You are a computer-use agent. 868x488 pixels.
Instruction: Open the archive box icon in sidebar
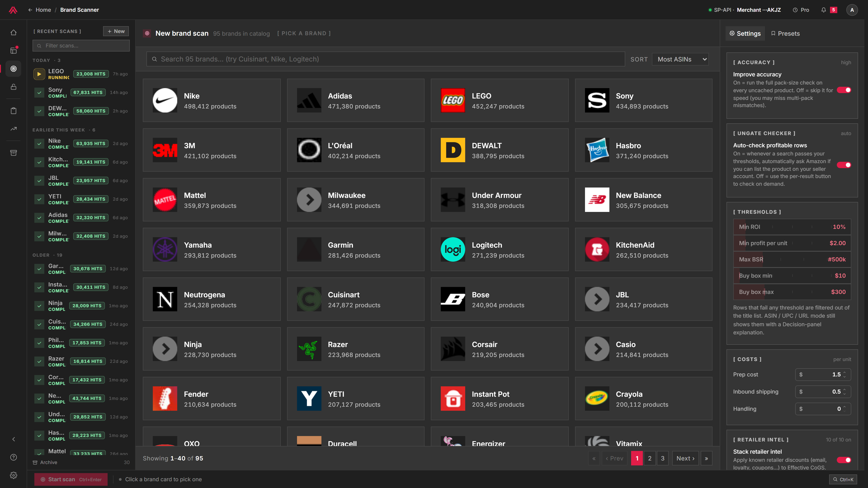click(14, 153)
